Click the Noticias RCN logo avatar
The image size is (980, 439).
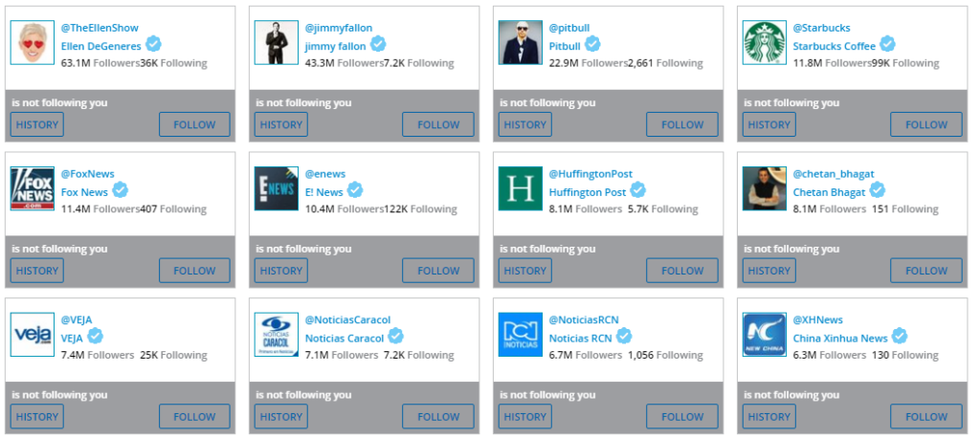pyautogui.click(x=521, y=335)
